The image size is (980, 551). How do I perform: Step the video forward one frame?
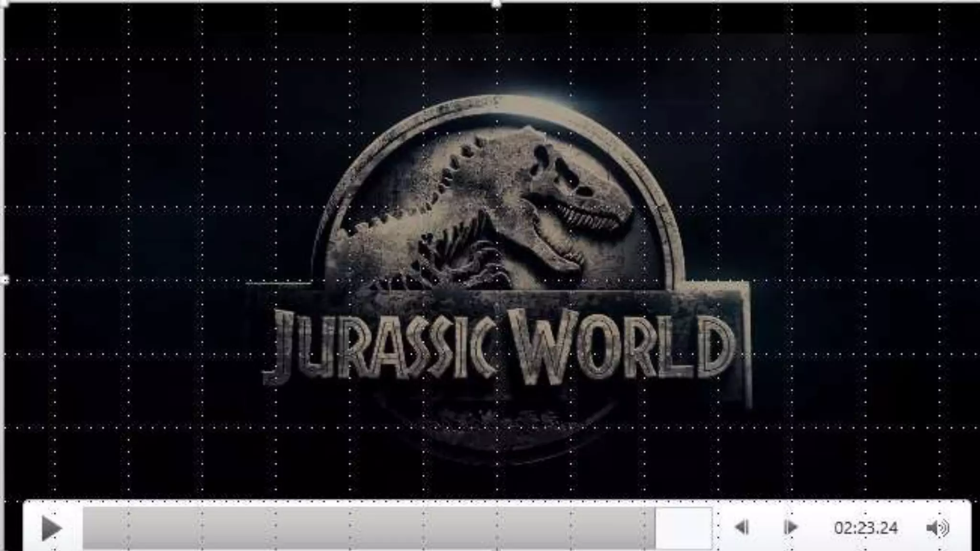pos(791,528)
